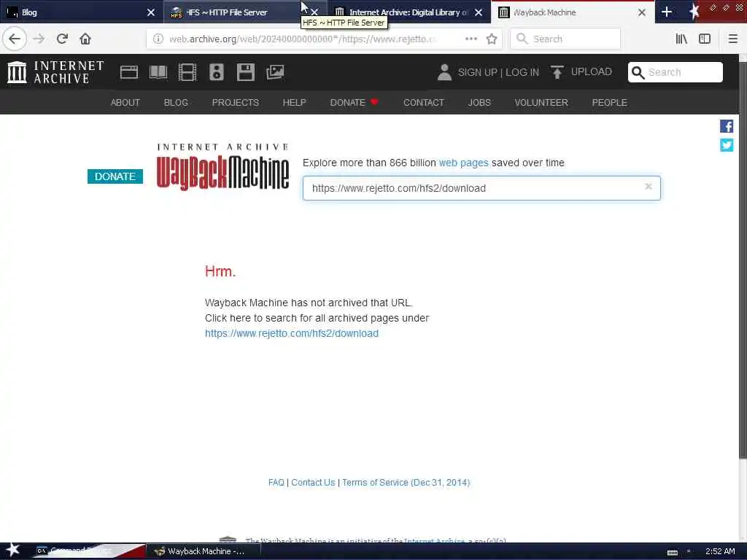This screenshot has width=747, height=560.
Task: Open the rejetto.com/hfs2/download search link
Action: point(292,333)
